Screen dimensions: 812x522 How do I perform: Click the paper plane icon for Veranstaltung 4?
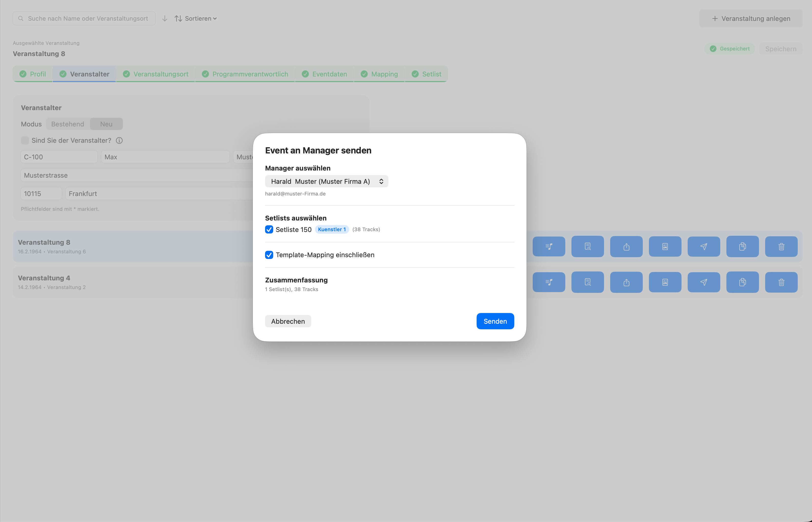click(x=703, y=282)
